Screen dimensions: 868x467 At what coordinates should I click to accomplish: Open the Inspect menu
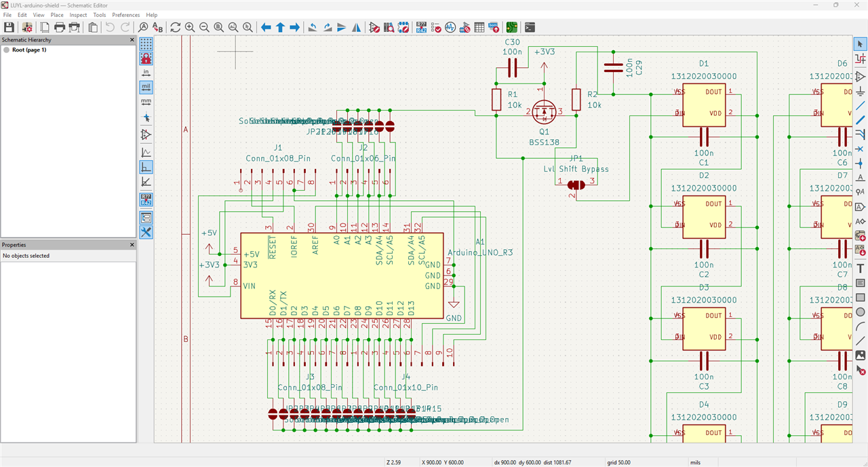(78, 14)
